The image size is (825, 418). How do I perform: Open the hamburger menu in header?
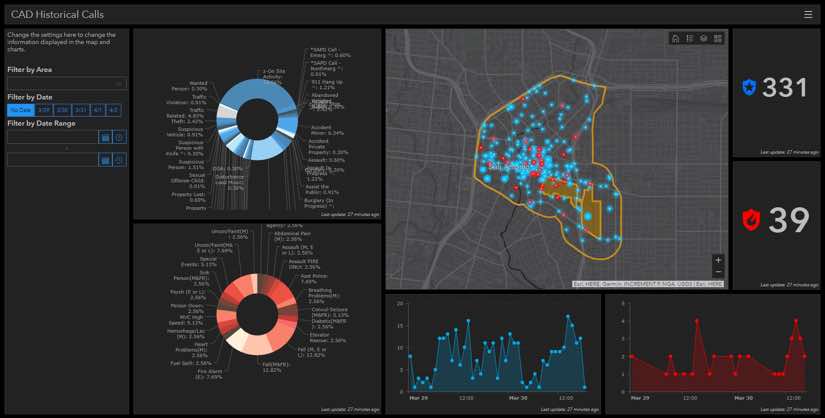(808, 15)
